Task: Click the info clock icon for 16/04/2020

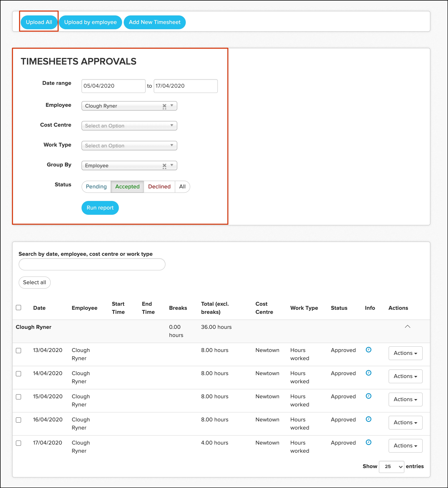Action: pos(368,419)
